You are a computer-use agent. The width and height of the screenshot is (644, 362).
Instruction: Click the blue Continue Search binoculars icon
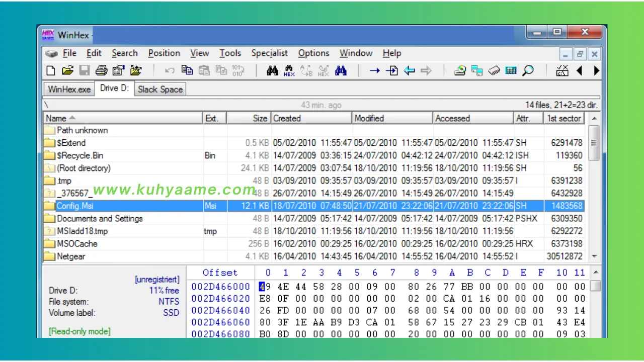[341, 71]
